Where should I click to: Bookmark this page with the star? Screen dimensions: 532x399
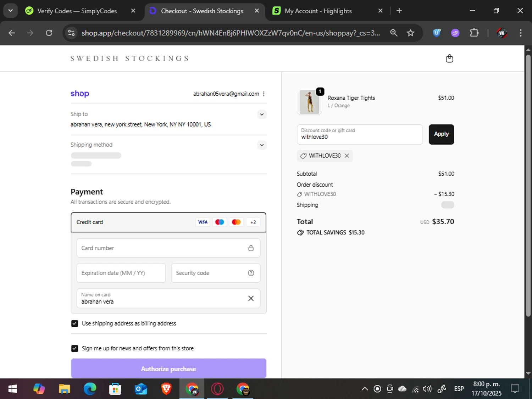(411, 33)
